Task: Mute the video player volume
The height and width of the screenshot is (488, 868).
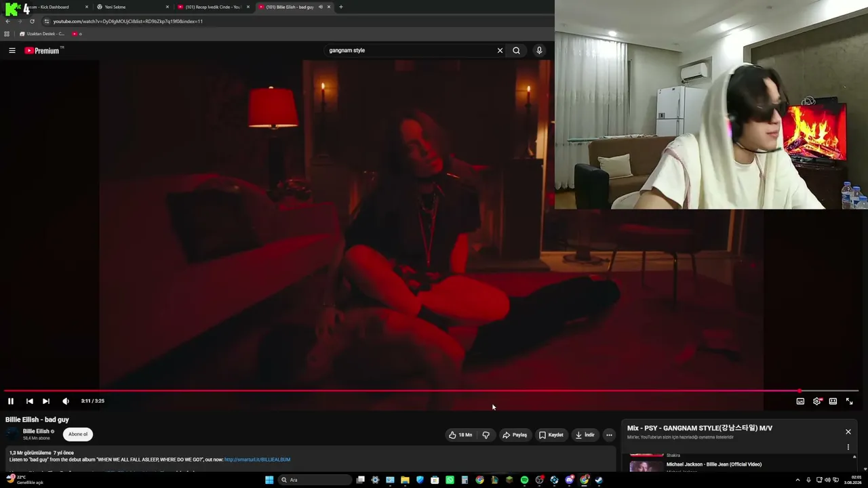Action: coord(66,401)
